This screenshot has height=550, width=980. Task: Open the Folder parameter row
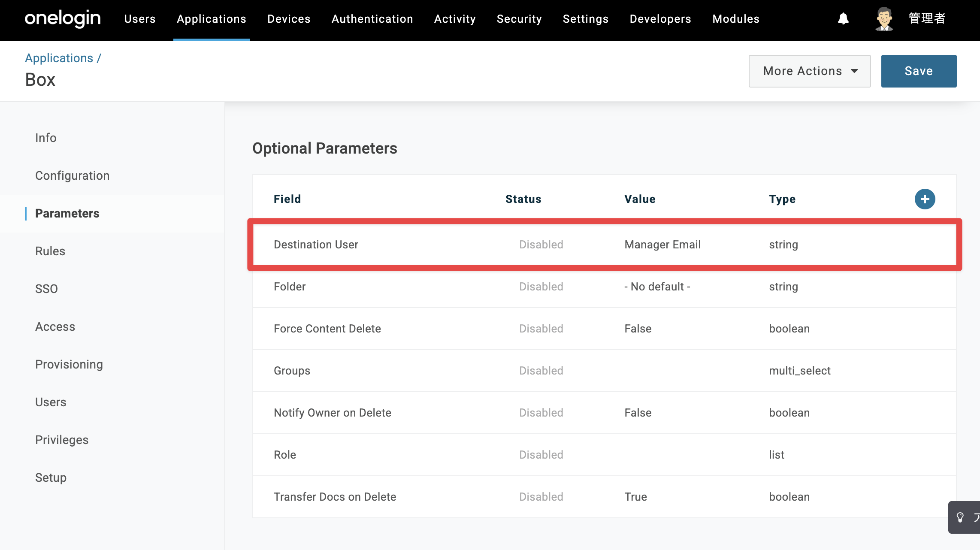[x=605, y=287]
